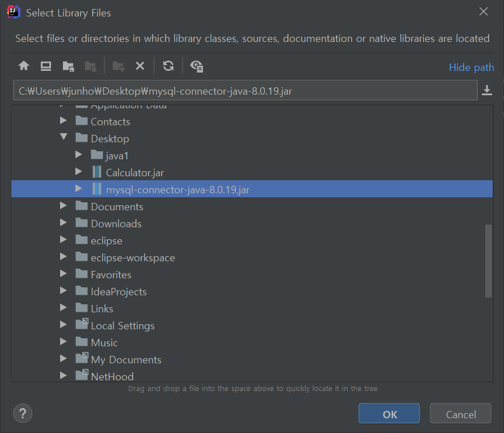The height and width of the screenshot is (433, 504).
Task: Select mysql-connector-java-8.0.19.jar file name
Action: pyautogui.click(x=178, y=190)
